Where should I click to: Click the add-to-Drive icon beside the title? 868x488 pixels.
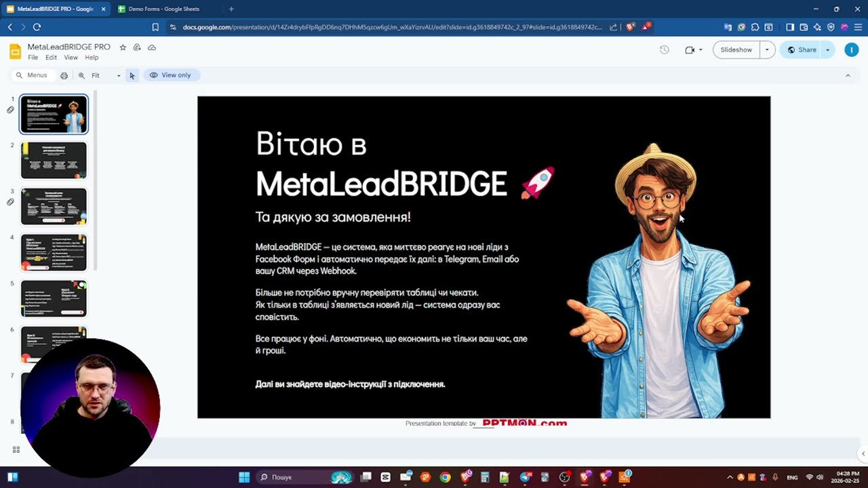pyautogui.click(x=137, y=47)
